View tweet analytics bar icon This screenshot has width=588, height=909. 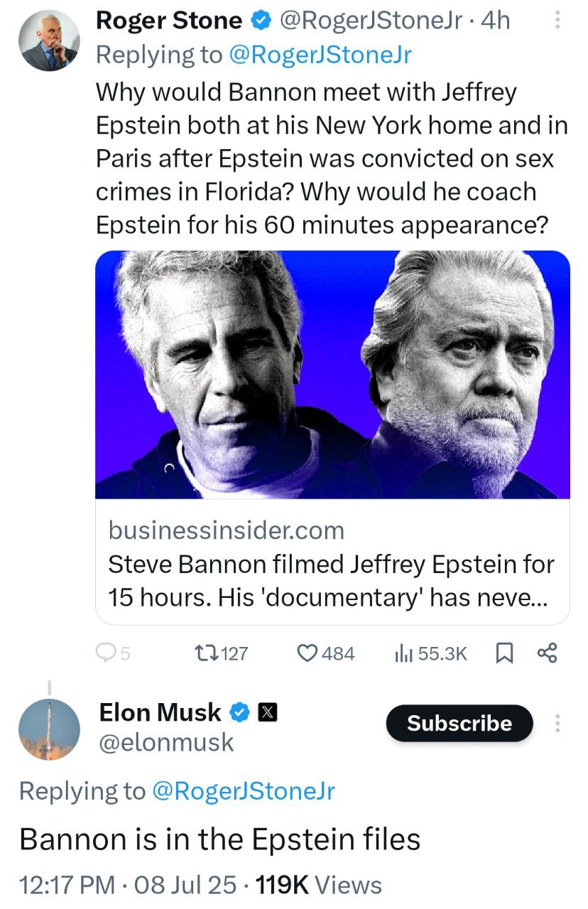click(403, 653)
